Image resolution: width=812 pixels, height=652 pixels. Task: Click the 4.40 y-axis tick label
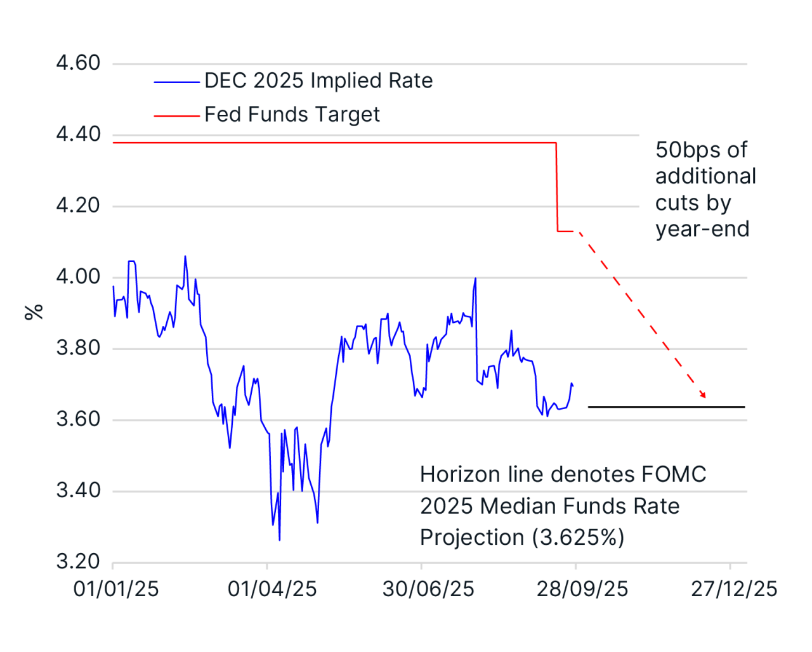78,134
